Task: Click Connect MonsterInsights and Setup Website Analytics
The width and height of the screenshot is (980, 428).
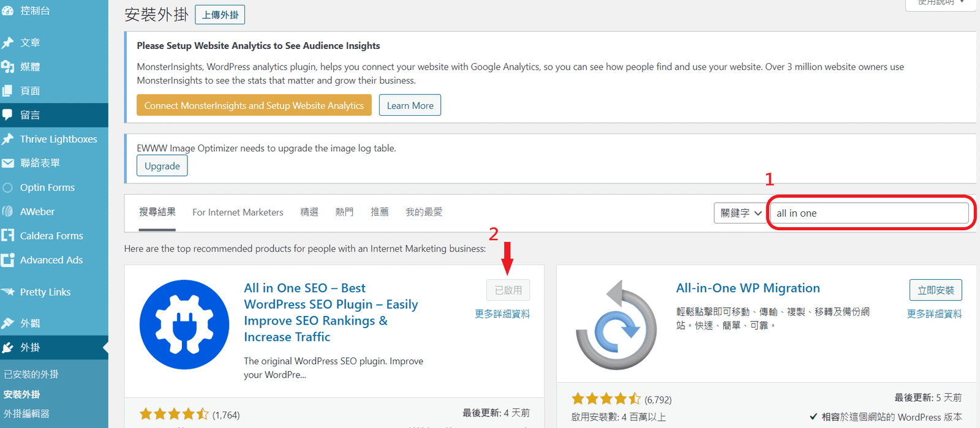Action: [x=254, y=105]
